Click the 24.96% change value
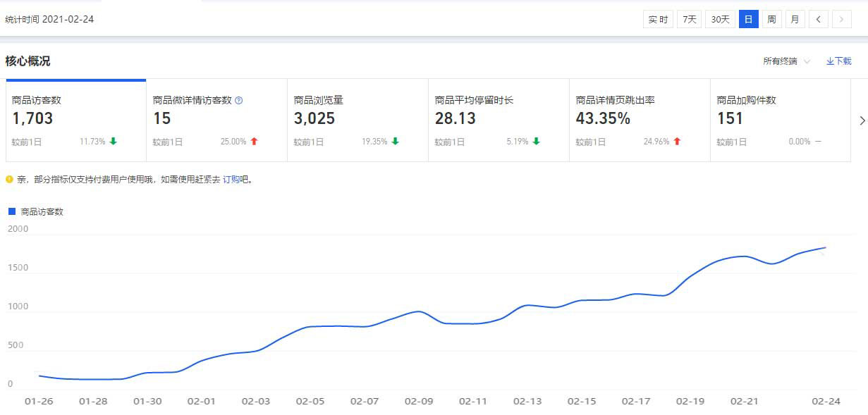 coord(656,142)
